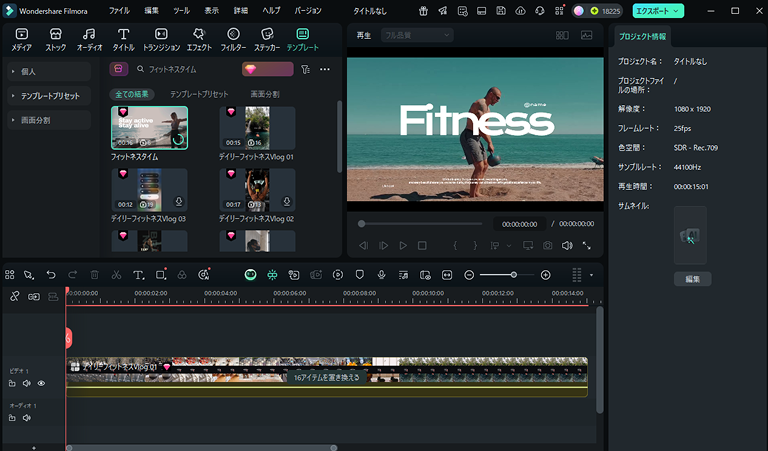768x451 pixels.
Task: Expand the テンプレートプリセット sidebar category
Action: 49,96
